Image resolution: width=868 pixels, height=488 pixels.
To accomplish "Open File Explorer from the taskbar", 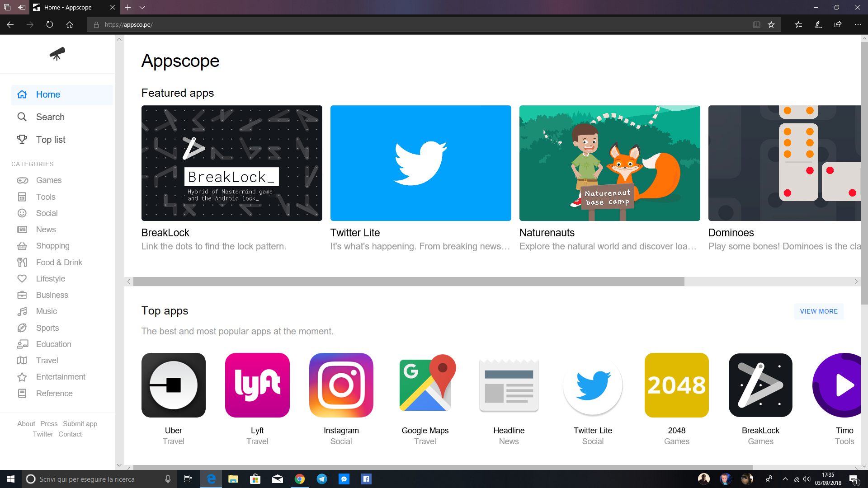I will pyautogui.click(x=233, y=479).
